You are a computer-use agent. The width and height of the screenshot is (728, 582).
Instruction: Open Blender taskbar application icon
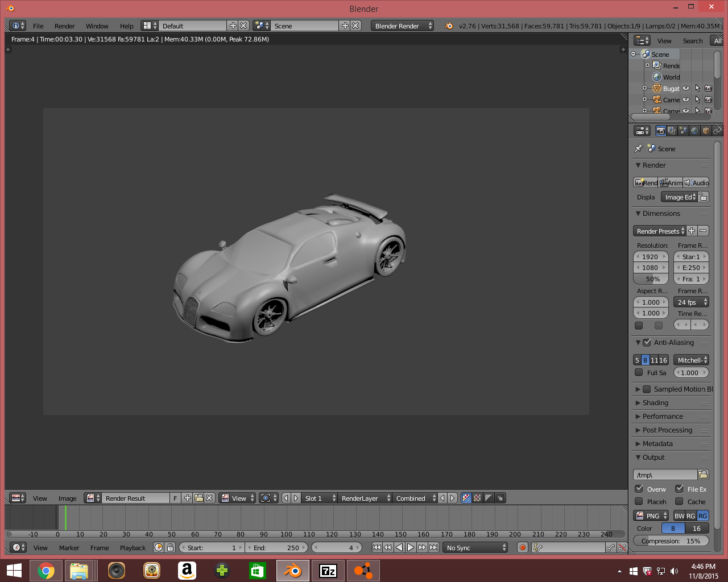pyautogui.click(x=293, y=570)
